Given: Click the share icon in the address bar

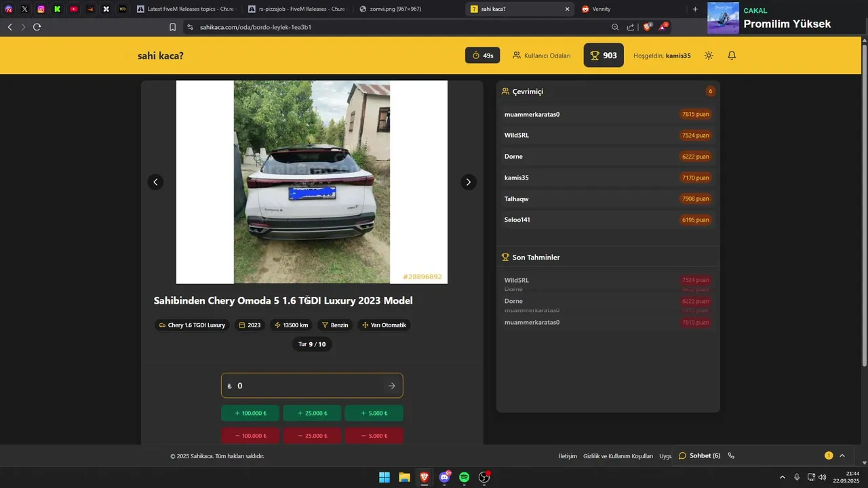Looking at the screenshot, I should click(x=631, y=27).
